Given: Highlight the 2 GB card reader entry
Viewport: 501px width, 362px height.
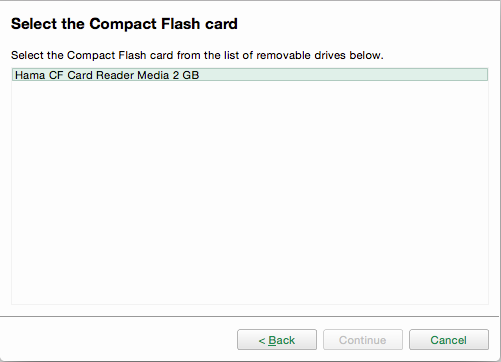Looking at the screenshot, I should coord(250,75).
